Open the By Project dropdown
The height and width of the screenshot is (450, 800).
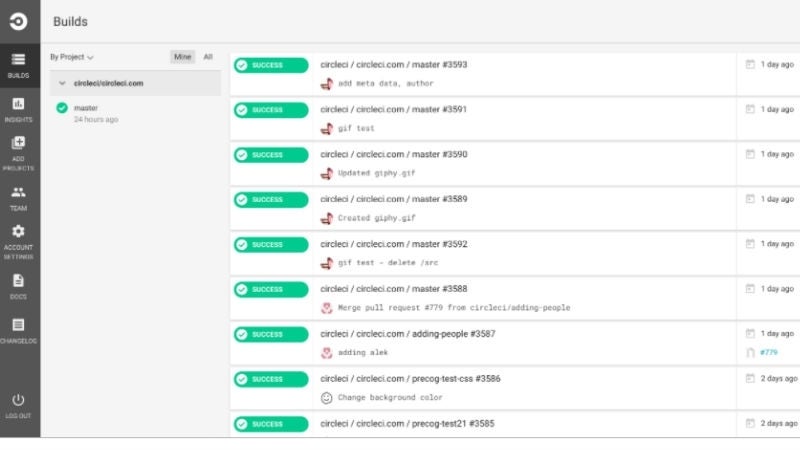(71, 57)
